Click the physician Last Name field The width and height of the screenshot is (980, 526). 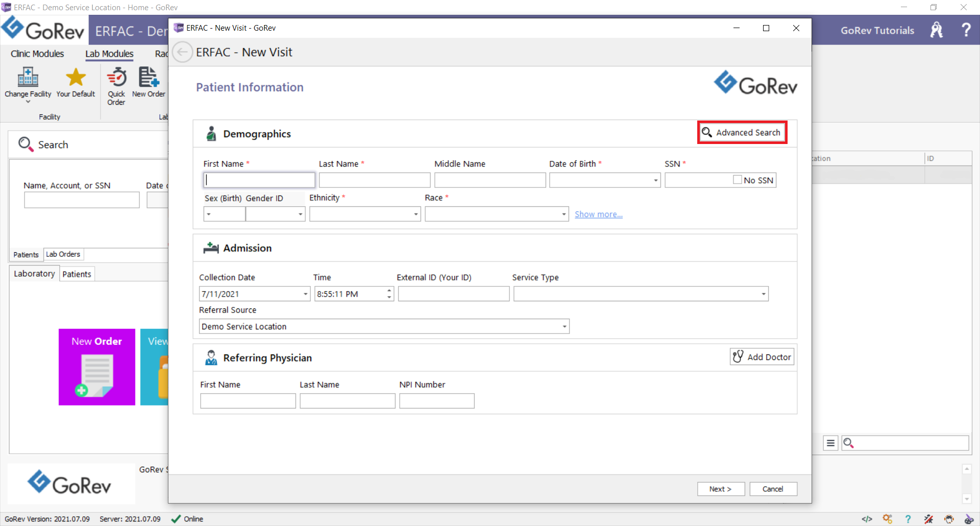pos(348,401)
